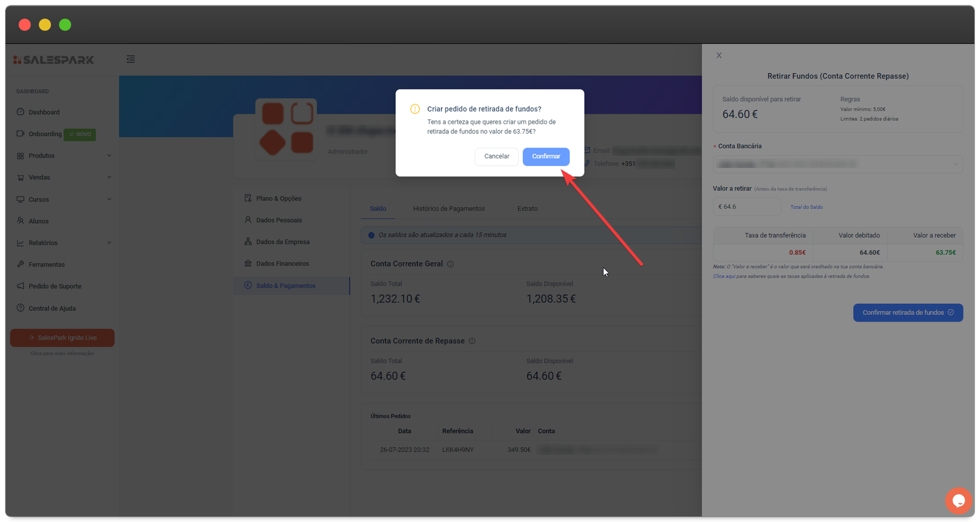This screenshot has width=980, height=522.
Task: Click the Conta Corrente Geral info icon
Action: pos(450,264)
